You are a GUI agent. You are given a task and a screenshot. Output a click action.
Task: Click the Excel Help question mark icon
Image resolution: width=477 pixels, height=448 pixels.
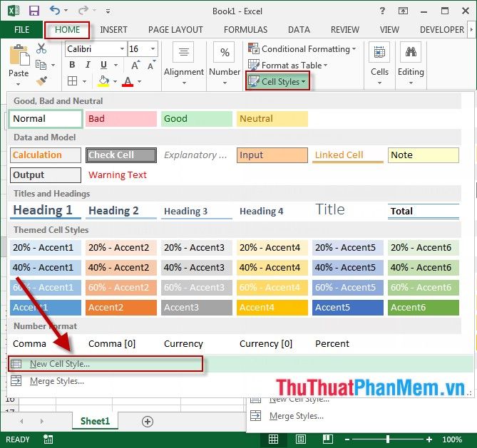pos(382,11)
